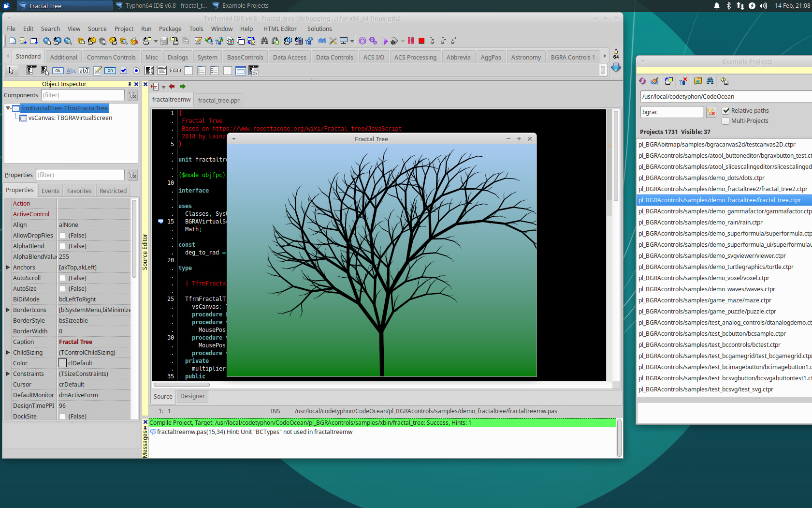Click the binoculars icon in Example Projects
This screenshot has width=812, height=508.
(710, 81)
